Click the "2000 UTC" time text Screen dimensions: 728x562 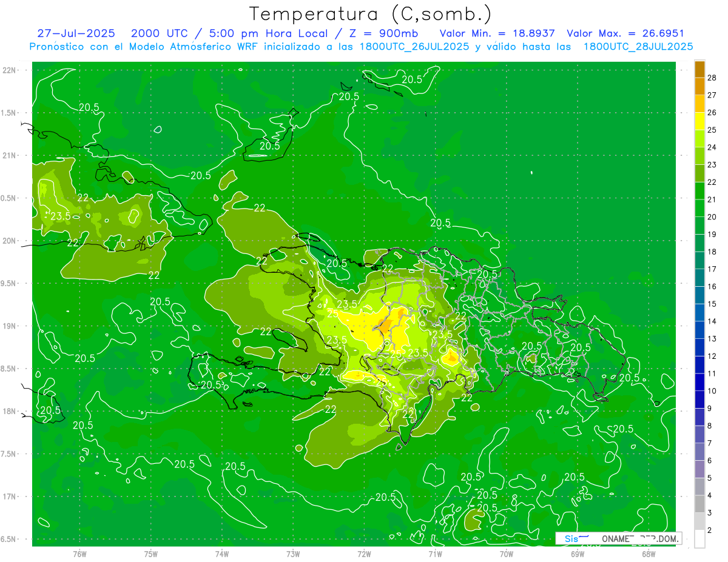tap(159, 33)
